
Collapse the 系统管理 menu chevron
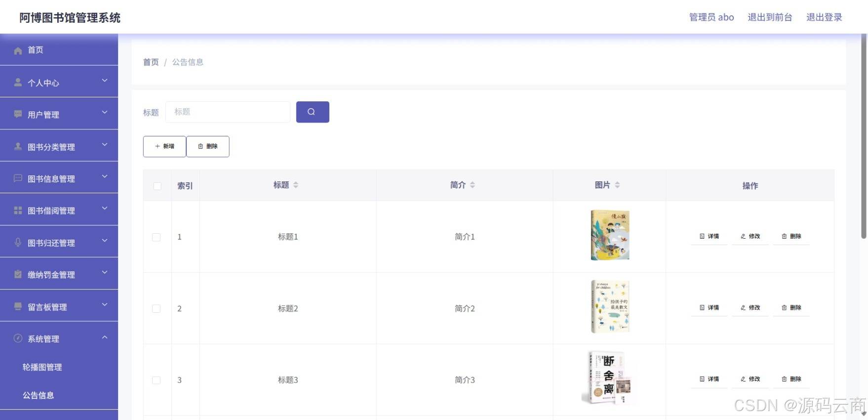click(x=105, y=337)
